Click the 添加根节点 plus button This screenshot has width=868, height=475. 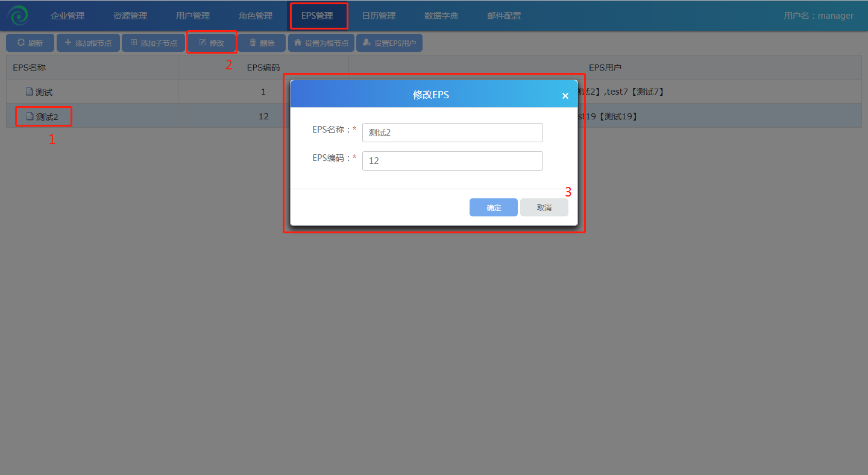pos(88,43)
